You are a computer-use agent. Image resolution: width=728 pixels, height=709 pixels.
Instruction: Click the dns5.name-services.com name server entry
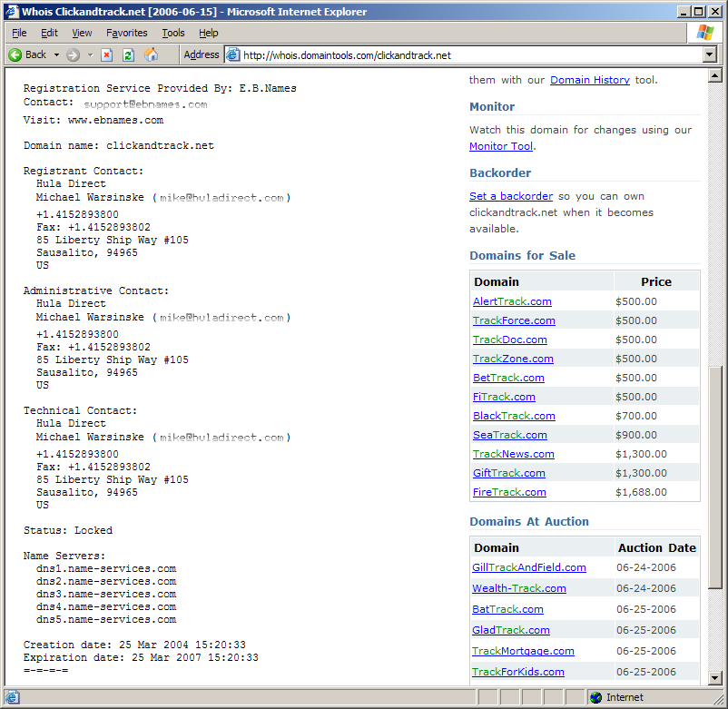106,620
